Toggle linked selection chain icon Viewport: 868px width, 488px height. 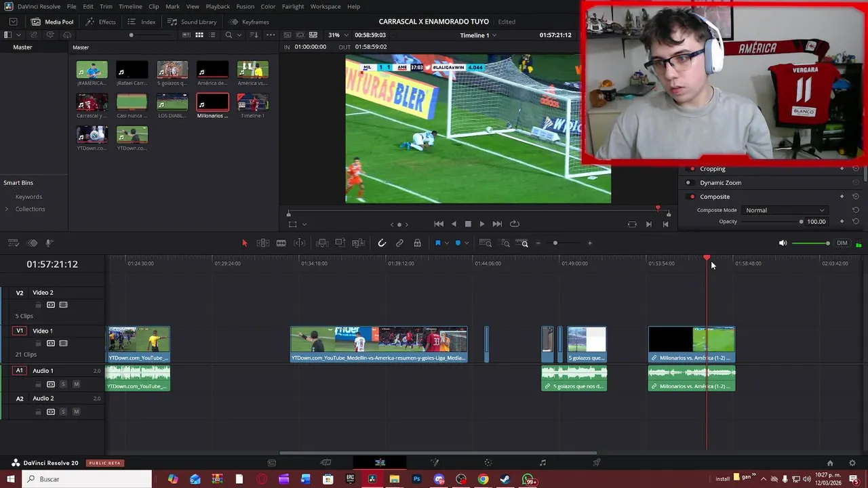tap(399, 243)
